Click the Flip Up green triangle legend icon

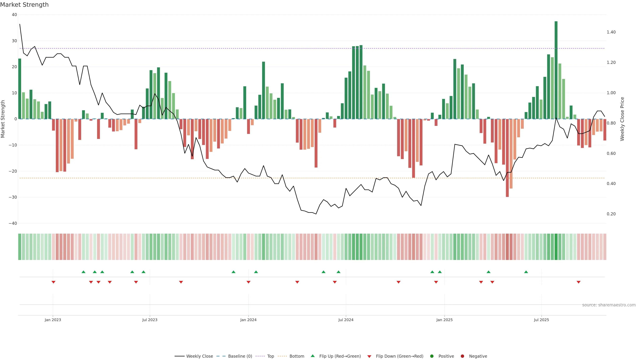point(312,356)
